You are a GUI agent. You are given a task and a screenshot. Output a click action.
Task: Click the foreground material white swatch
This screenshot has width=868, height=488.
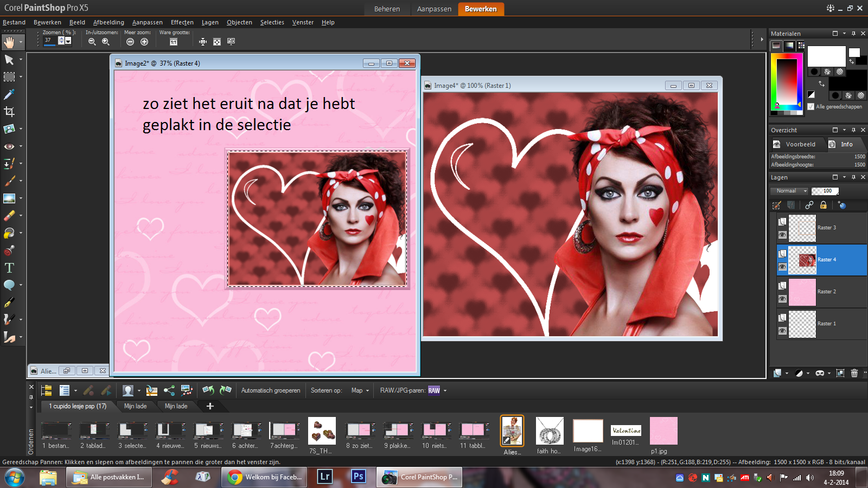[826, 56]
